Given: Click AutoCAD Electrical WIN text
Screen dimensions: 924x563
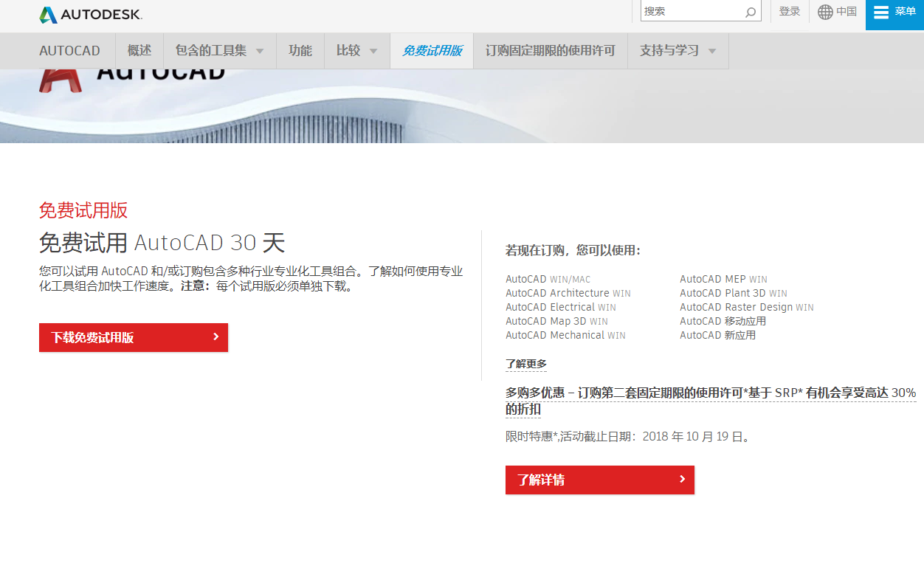Looking at the screenshot, I should pos(561,307).
